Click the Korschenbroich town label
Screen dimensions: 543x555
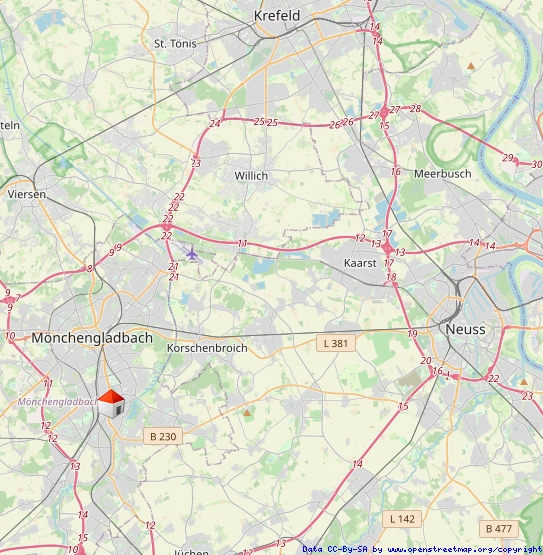click(x=207, y=348)
